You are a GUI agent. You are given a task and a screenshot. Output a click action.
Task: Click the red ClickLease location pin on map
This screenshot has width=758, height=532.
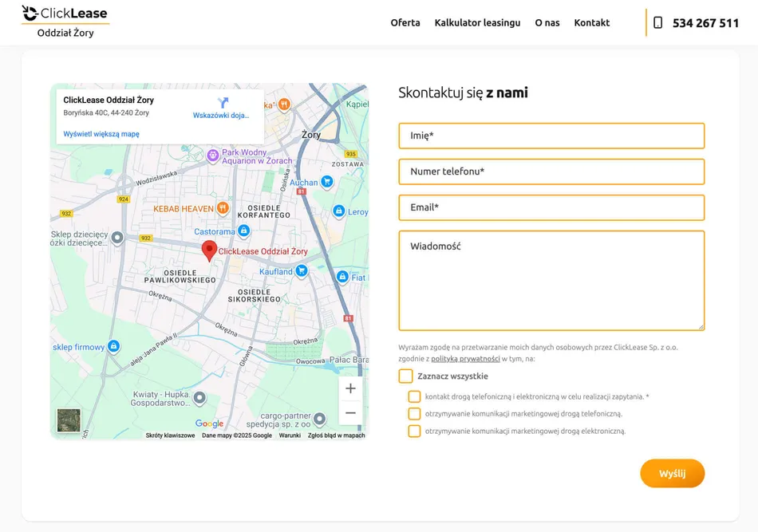pos(209,250)
